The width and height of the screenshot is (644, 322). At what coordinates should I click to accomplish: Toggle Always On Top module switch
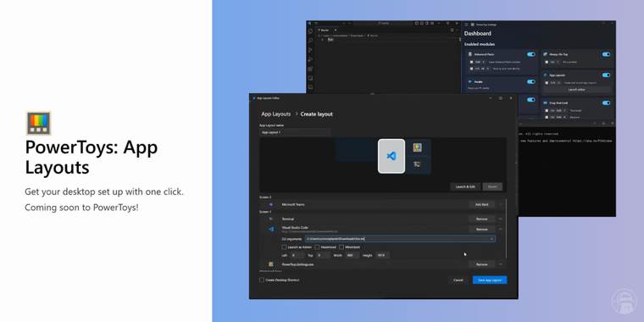(x=606, y=54)
